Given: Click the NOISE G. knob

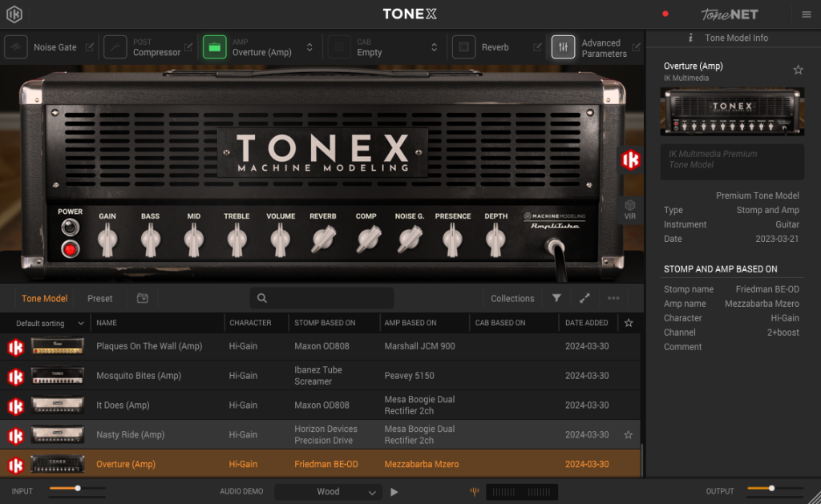Looking at the screenshot, I should [410, 239].
